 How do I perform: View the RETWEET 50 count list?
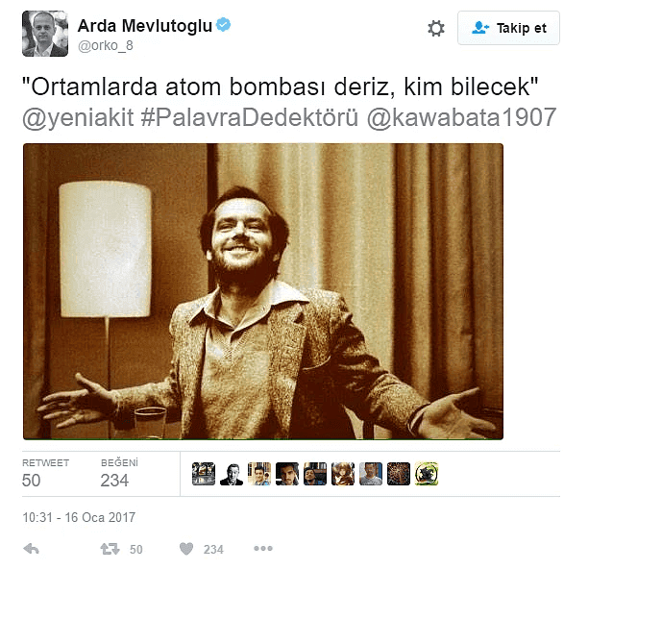tap(45, 474)
